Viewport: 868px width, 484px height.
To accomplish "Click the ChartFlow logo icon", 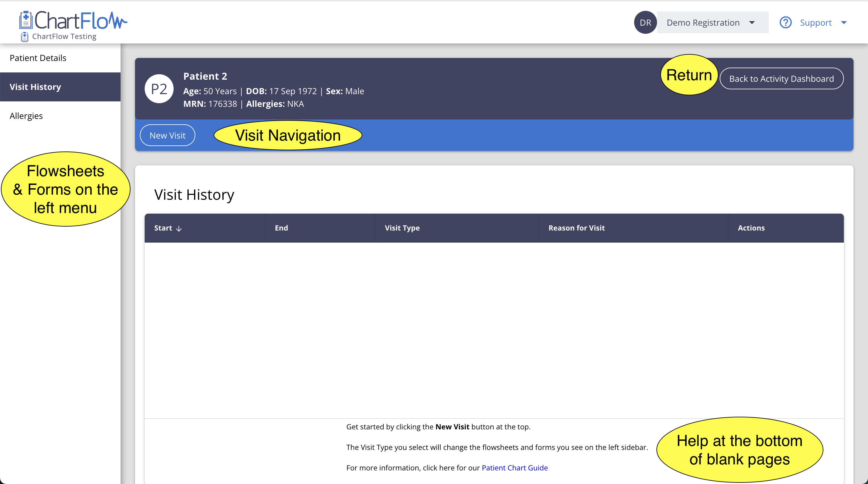I will [26, 20].
